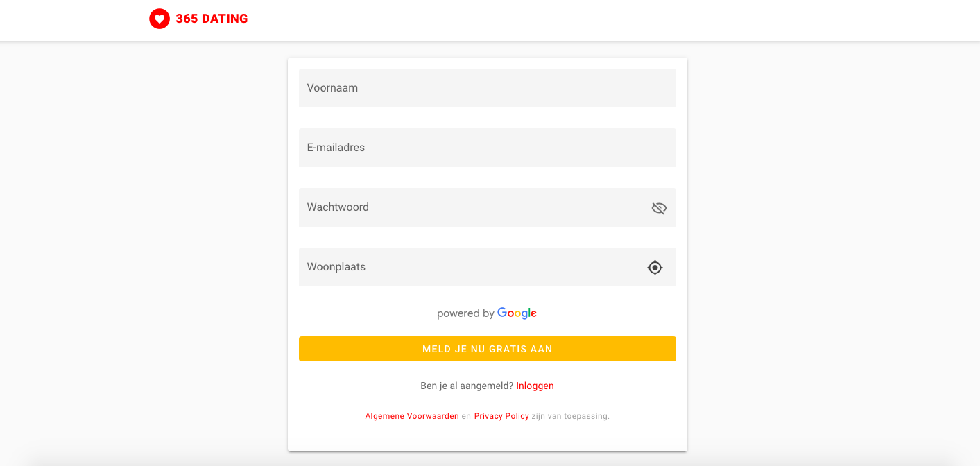Focus the Voornaam input field
This screenshot has width=980, height=466.
487,88
